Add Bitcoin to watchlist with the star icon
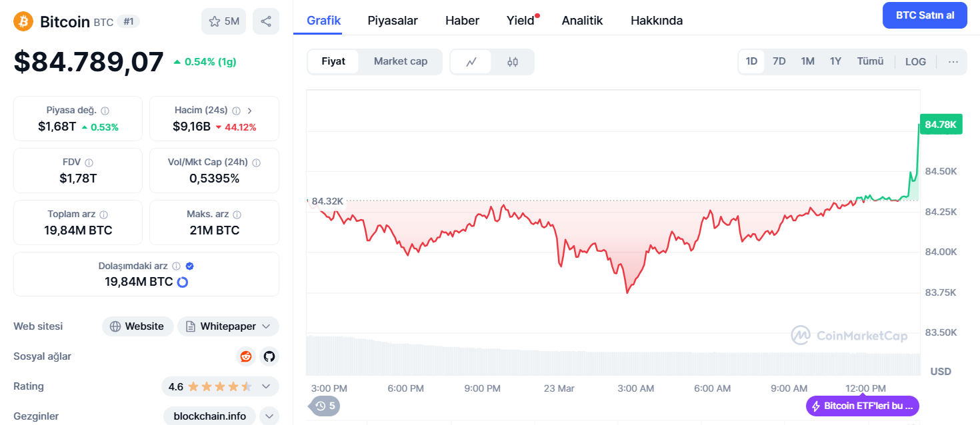The height and width of the screenshot is (425, 980). point(223,21)
